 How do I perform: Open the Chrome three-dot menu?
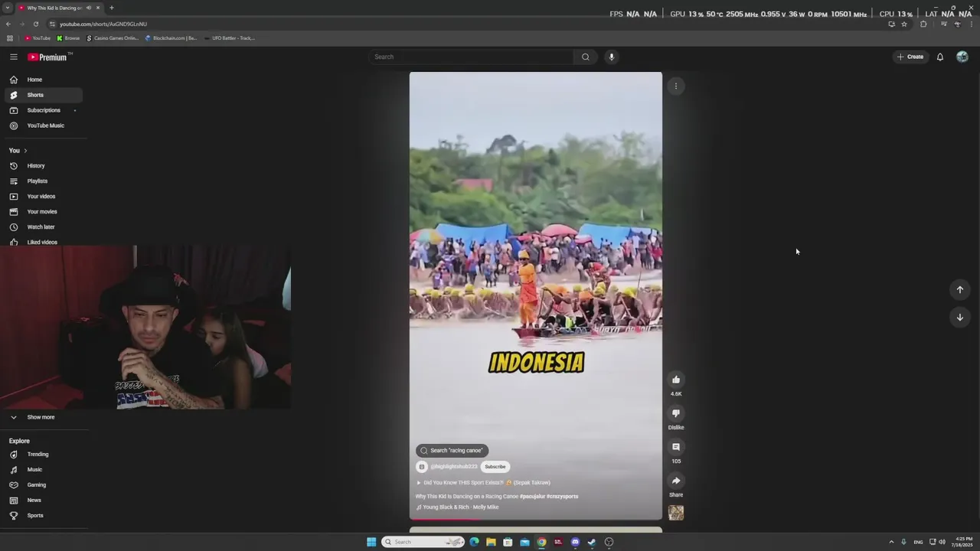(971, 24)
